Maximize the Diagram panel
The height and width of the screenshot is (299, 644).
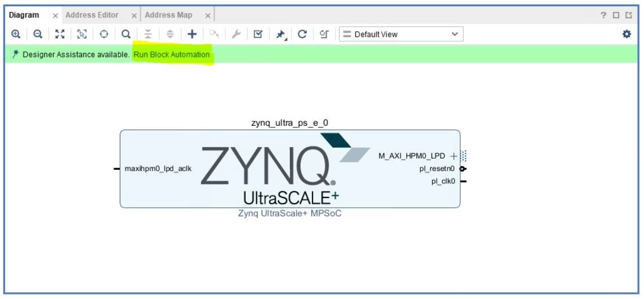(616, 15)
